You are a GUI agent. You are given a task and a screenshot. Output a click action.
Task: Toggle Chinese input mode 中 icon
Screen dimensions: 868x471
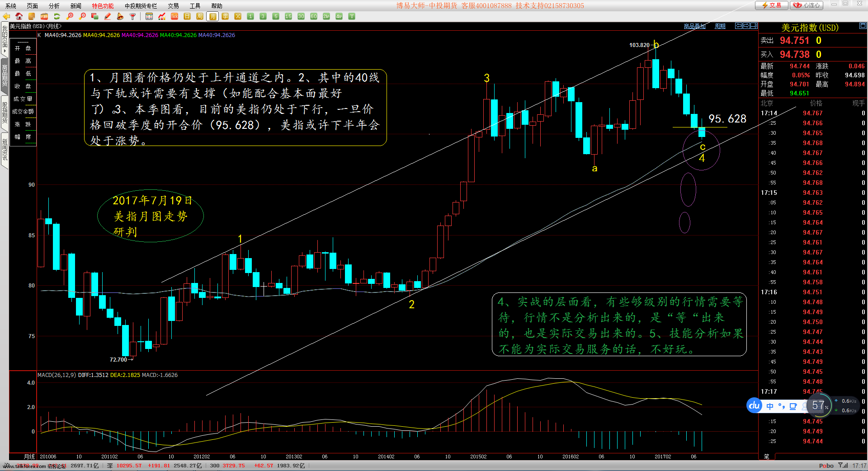[770, 406]
